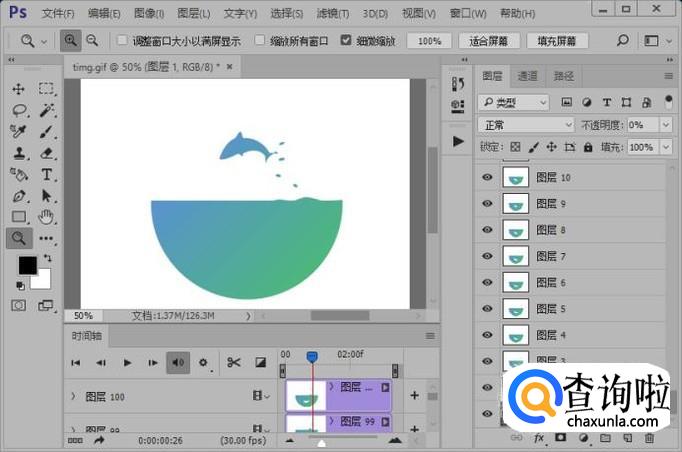Play the timeline animation

coord(127,362)
